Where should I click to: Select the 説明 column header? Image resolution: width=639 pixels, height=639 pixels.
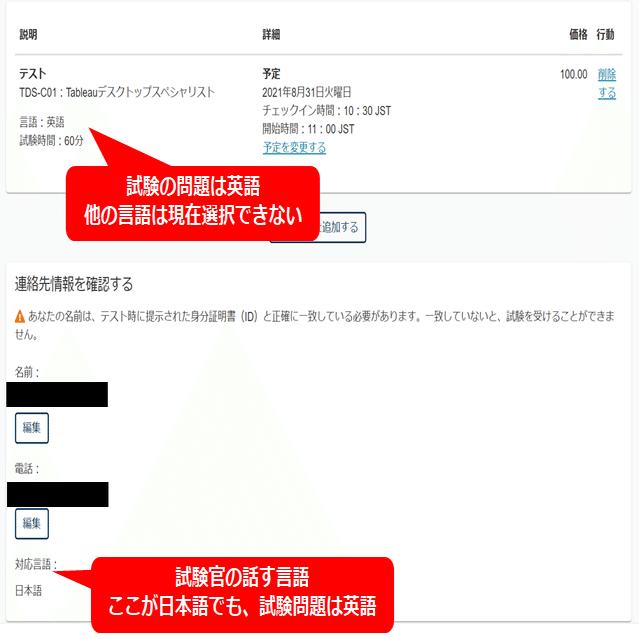point(29,35)
